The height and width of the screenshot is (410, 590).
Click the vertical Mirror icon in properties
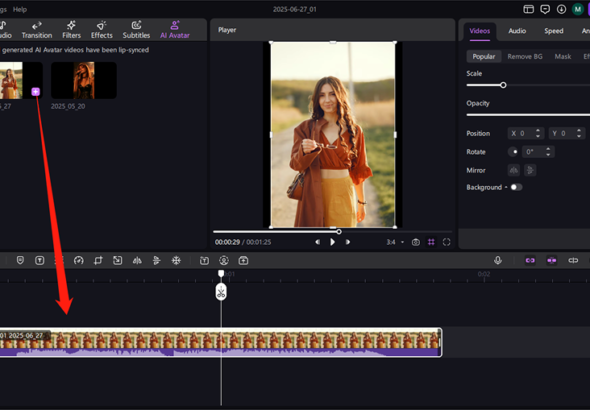(x=530, y=170)
